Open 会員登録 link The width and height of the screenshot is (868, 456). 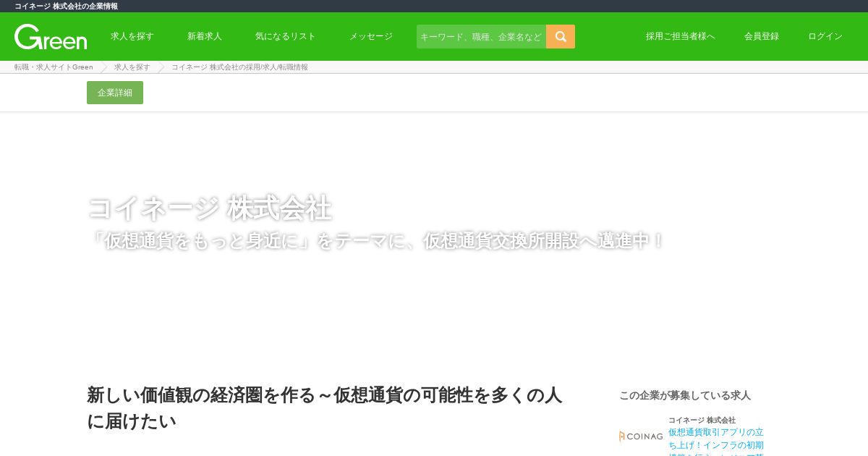pyautogui.click(x=762, y=36)
